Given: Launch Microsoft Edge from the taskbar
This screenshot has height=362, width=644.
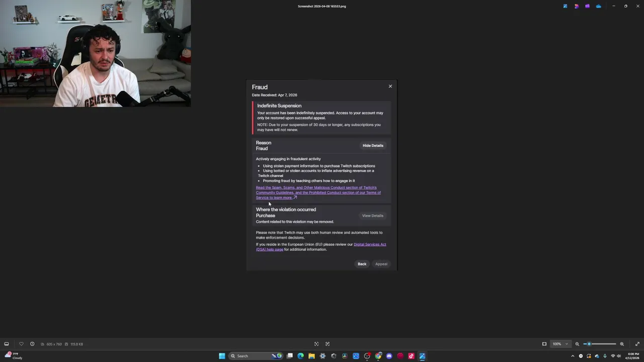Looking at the screenshot, I should (x=301, y=356).
